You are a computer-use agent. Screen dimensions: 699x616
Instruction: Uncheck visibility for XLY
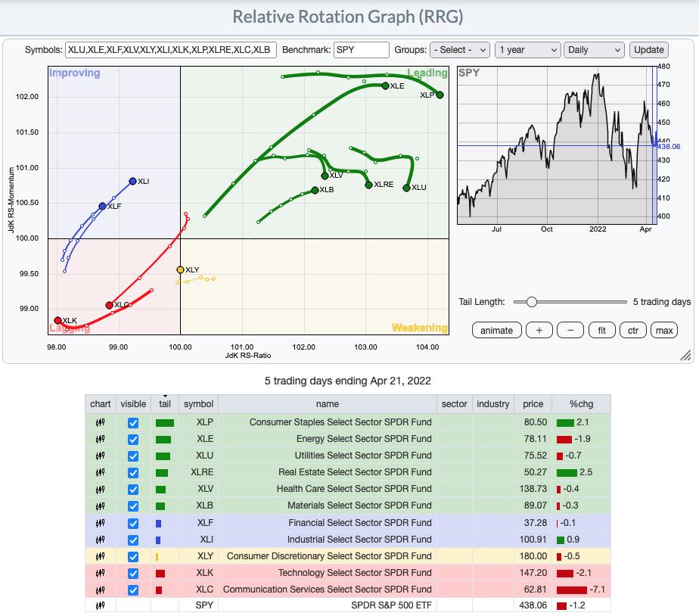tap(133, 557)
